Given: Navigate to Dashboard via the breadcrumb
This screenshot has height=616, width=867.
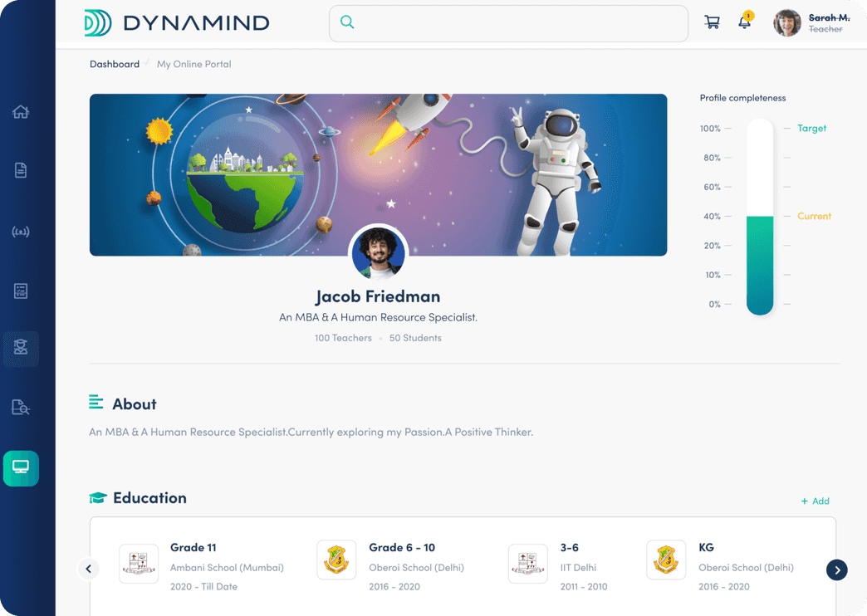Looking at the screenshot, I should pyautogui.click(x=115, y=64).
